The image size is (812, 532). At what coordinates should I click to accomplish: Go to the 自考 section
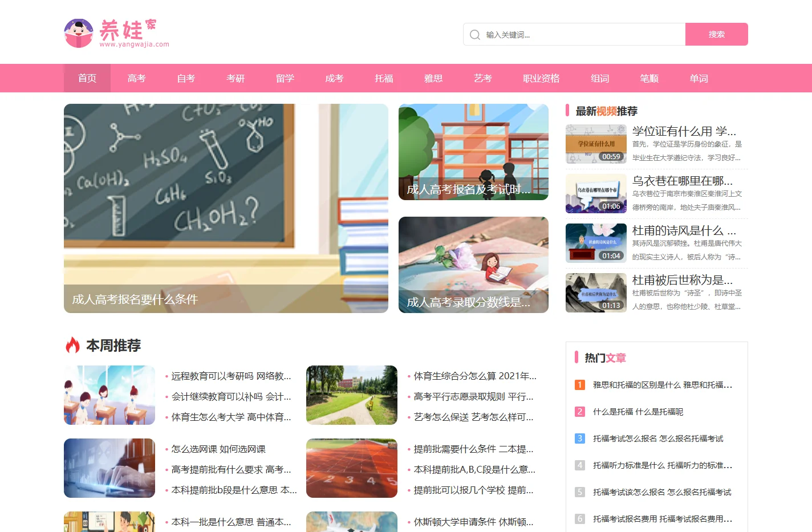(186, 78)
